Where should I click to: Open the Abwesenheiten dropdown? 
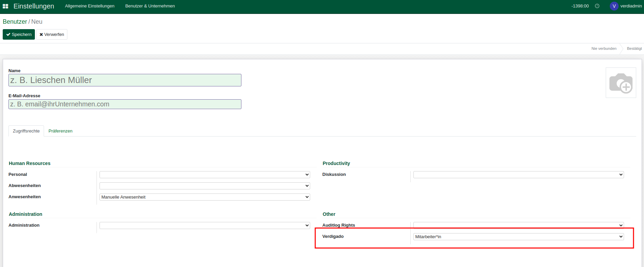click(205, 186)
